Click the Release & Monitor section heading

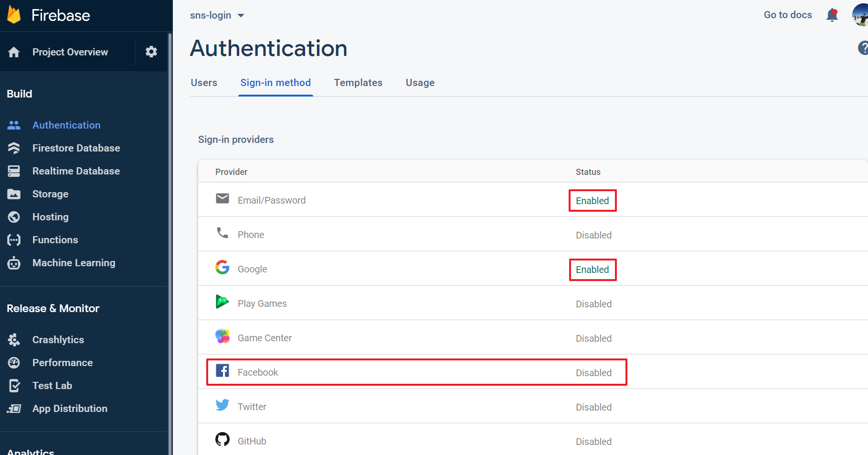pos(53,308)
